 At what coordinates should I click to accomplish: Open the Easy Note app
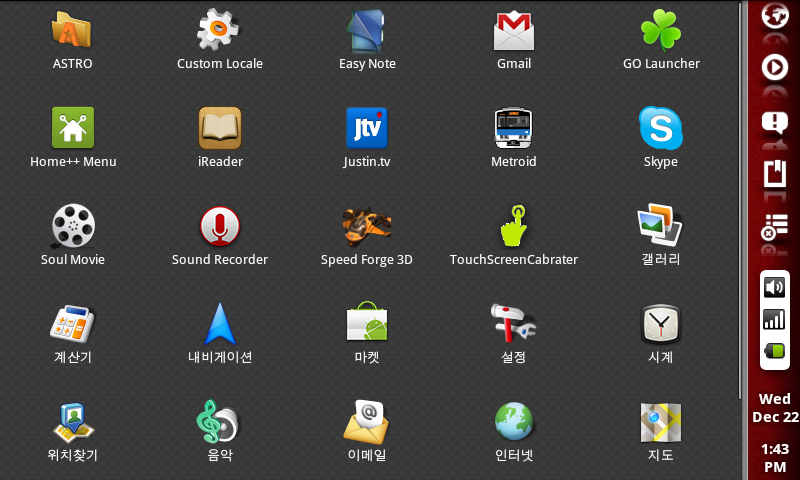pos(366,31)
